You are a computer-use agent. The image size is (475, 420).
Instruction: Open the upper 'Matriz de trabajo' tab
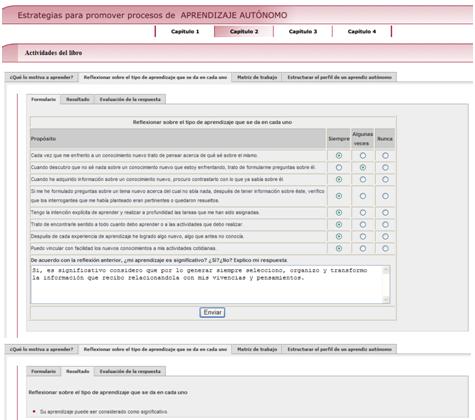[257, 77]
